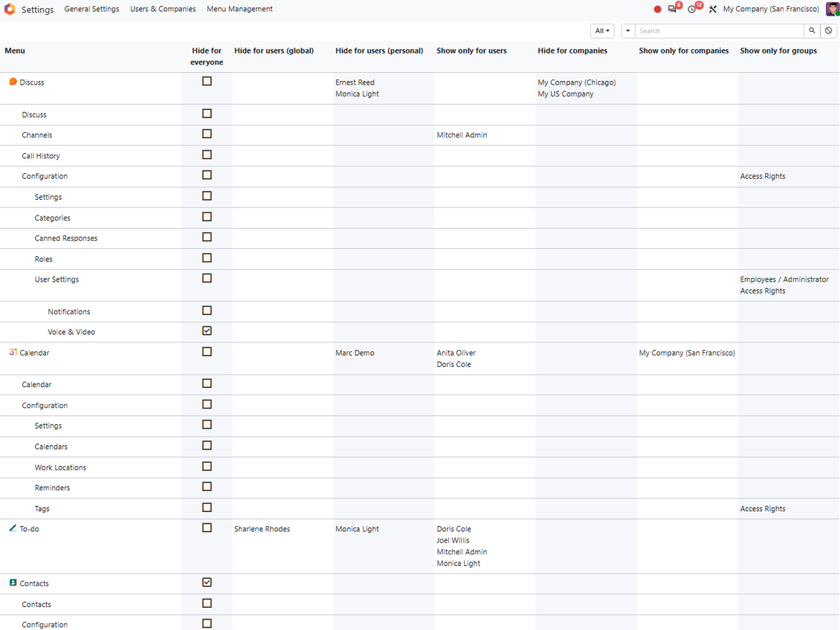Open the user avatar menu
The width and height of the screenshot is (840, 630).
click(x=832, y=9)
